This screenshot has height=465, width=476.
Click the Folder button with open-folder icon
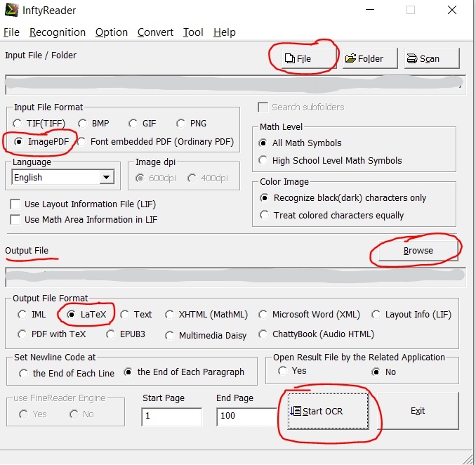tap(370, 58)
